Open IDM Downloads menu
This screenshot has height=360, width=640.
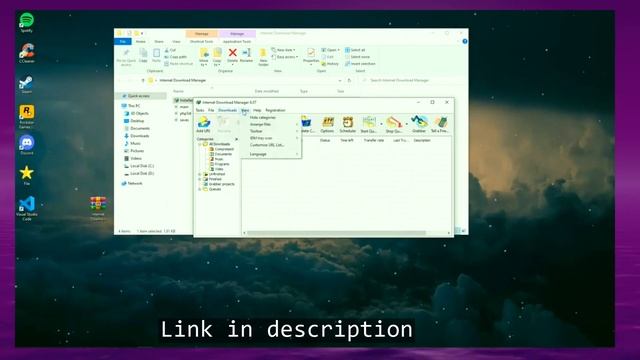pos(227,110)
